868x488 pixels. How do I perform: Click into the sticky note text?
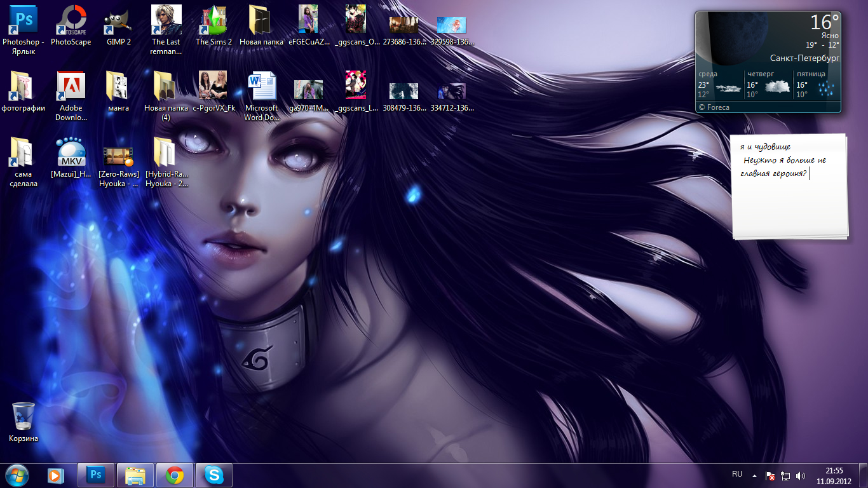tap(788, 191)
